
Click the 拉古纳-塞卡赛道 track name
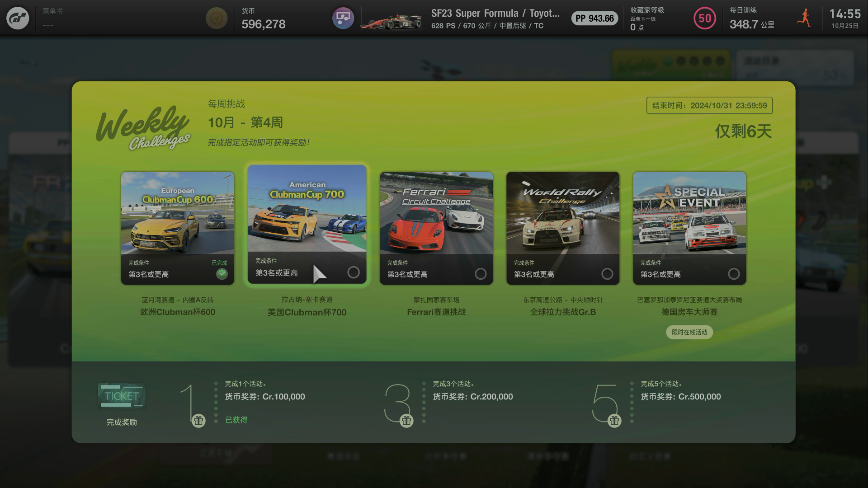click(307, 300)
